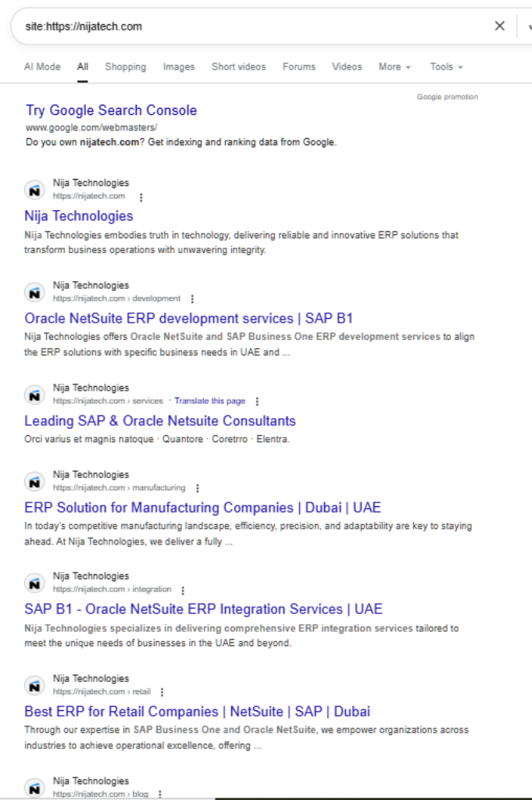532x800 pixels.
Task: Switch to the Shopping tab
Action: 125,67
